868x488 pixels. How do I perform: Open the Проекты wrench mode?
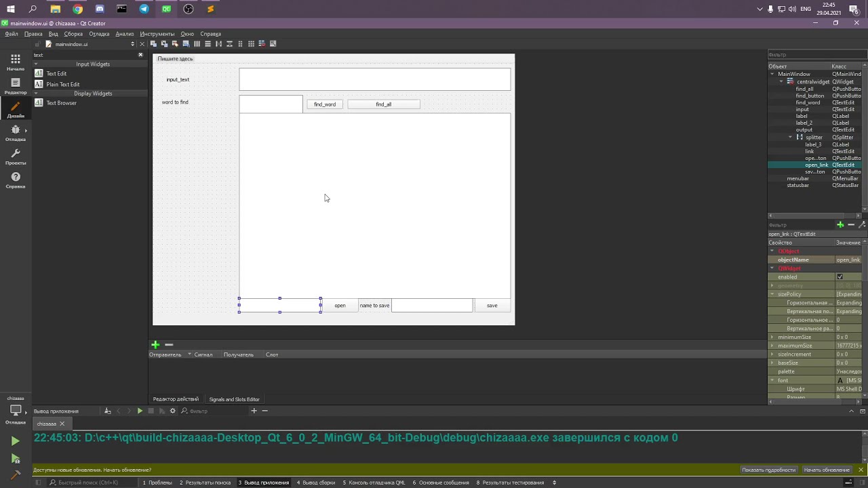(x=15, y=156)
